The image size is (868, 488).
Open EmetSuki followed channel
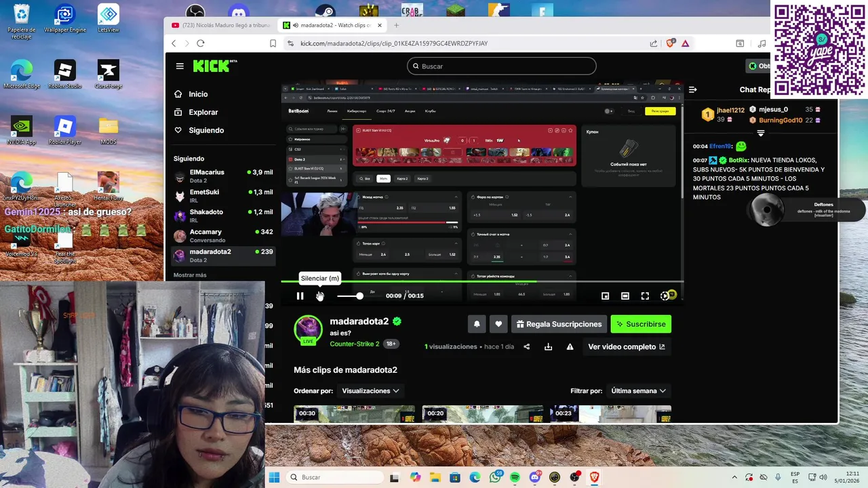[x=223, y=196]
